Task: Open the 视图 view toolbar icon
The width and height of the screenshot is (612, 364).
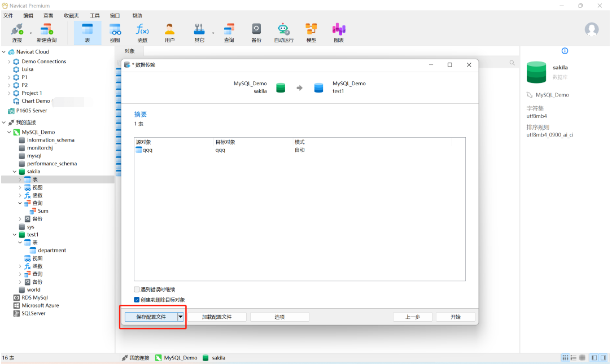Action: [x=115, y=32]
